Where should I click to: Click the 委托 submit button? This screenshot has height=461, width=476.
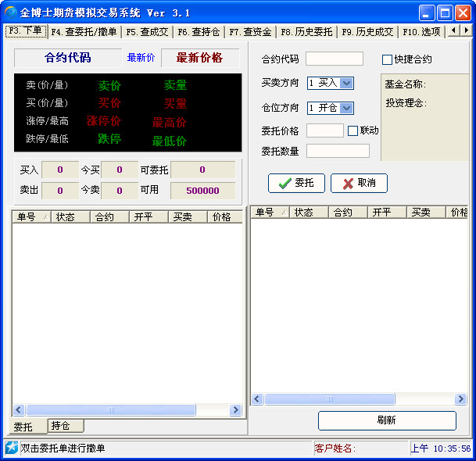pos(296,183)
